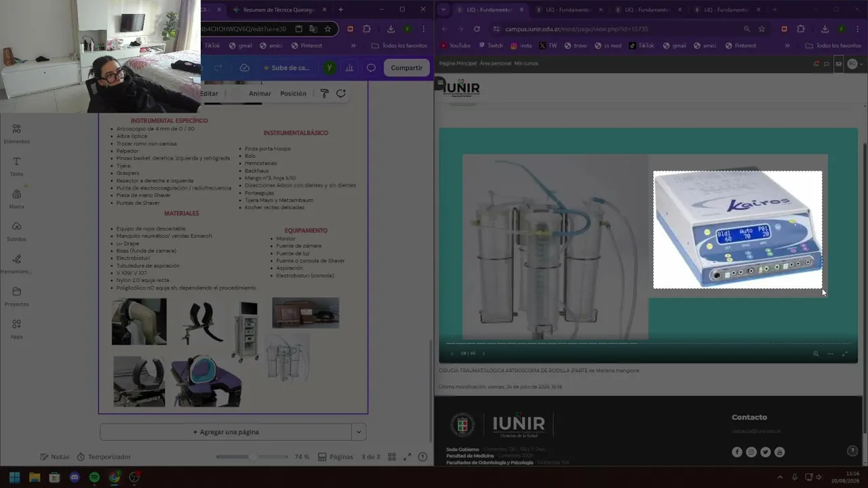Open Chrome three-dot menu in Canva window
The image size is (868, 488).
[x=423, y=29]
